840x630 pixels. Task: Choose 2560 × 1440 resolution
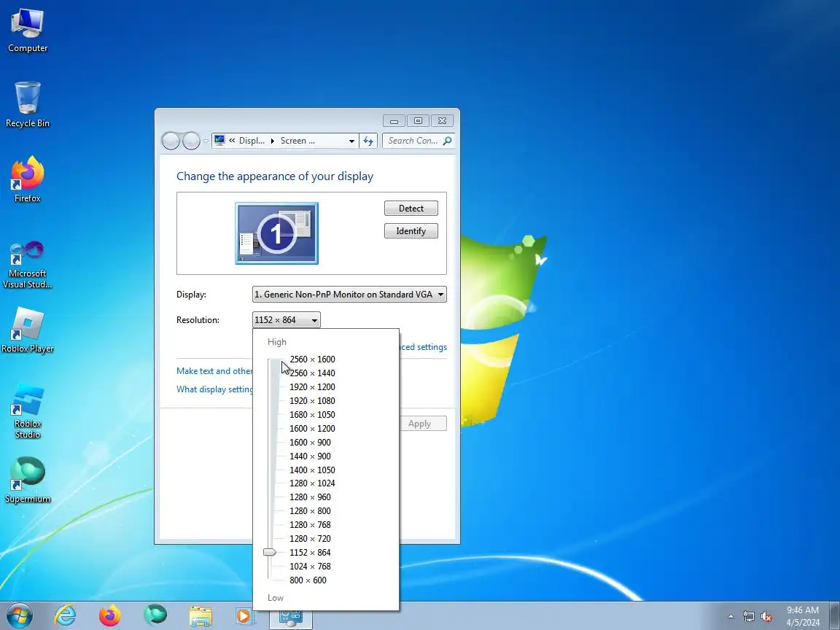[312, 373]
